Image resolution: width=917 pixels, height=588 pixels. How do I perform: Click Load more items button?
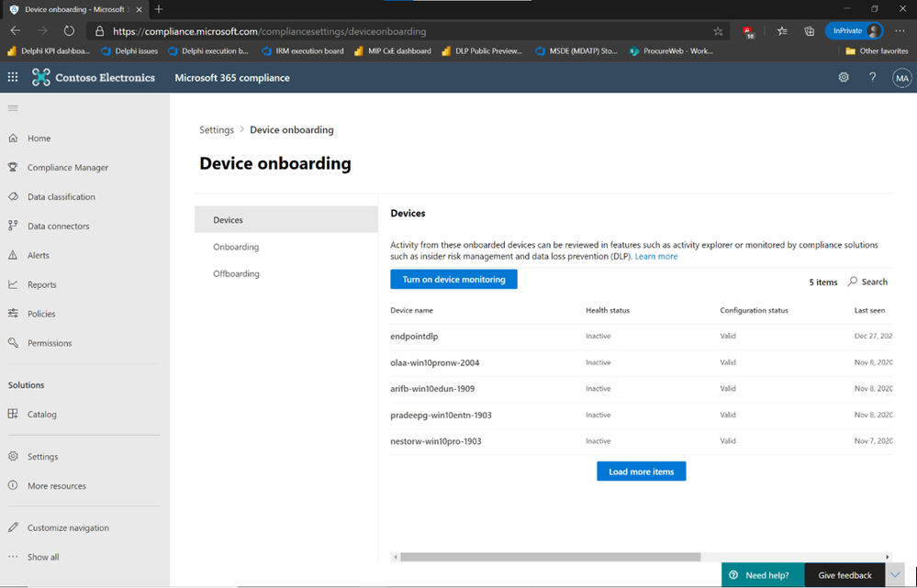click(641, 472)
